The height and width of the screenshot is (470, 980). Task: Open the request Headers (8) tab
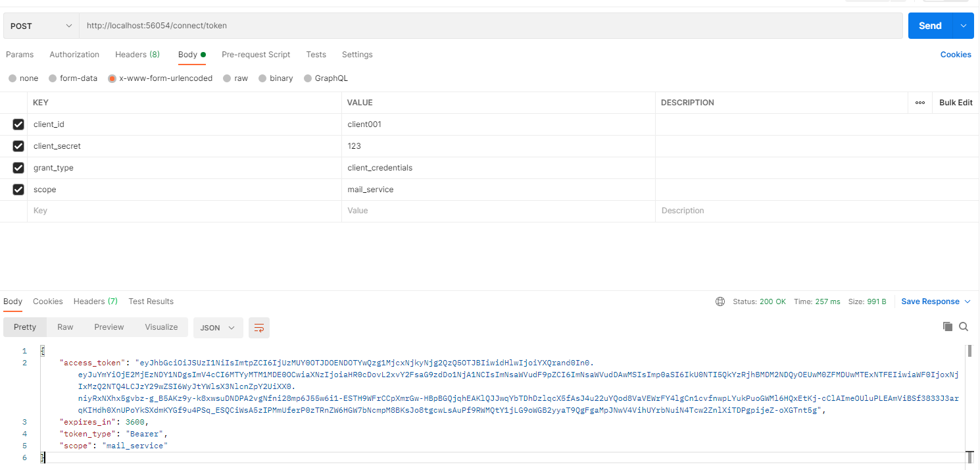click(x=137, y=55)
